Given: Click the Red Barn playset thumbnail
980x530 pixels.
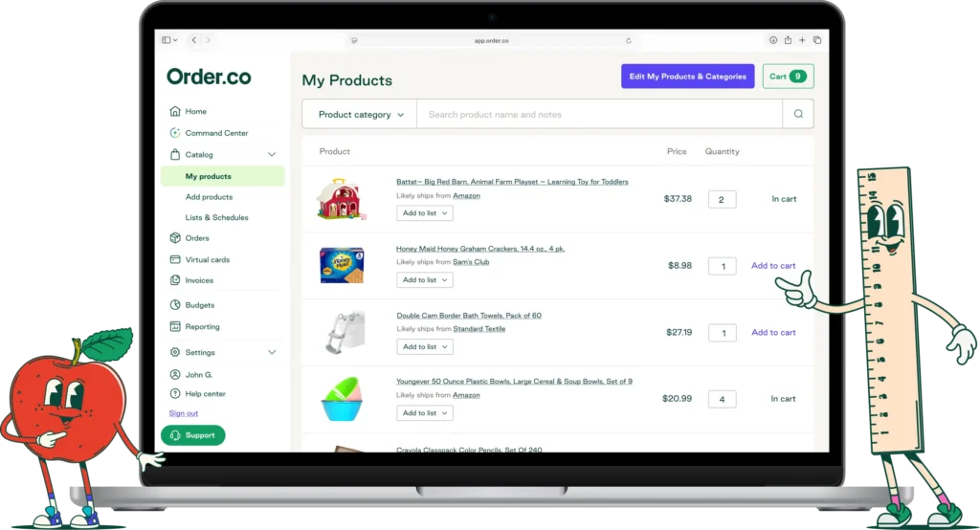Looking at the screenshot, I should tap(340, 199).
